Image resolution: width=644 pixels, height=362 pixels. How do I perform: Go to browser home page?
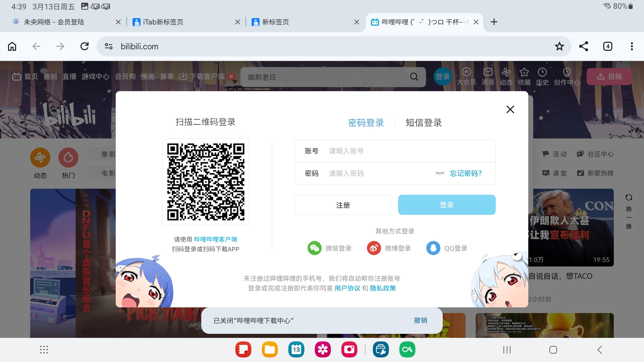click(x=12, y=46)
